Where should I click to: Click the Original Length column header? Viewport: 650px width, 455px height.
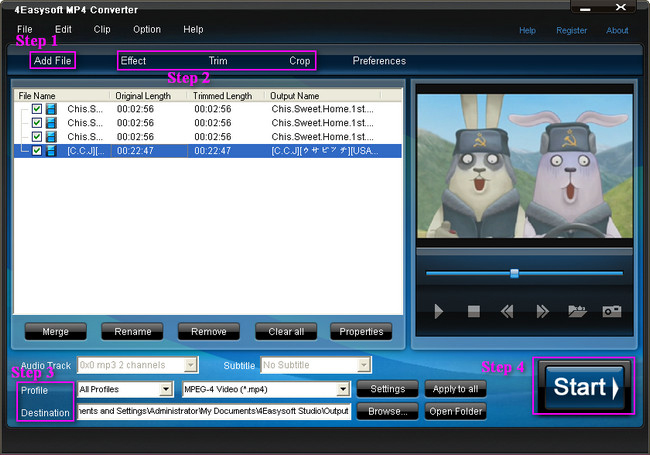coord(149,96)
